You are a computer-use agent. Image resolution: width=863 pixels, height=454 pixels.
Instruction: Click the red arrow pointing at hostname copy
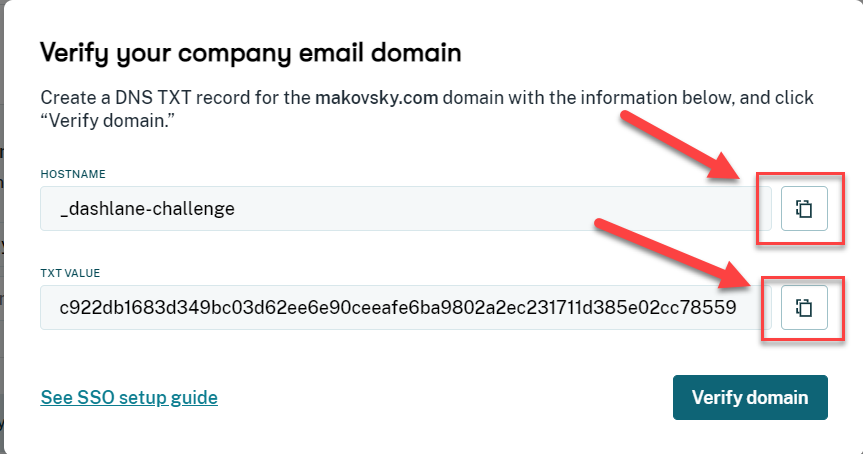coord(681,145)
